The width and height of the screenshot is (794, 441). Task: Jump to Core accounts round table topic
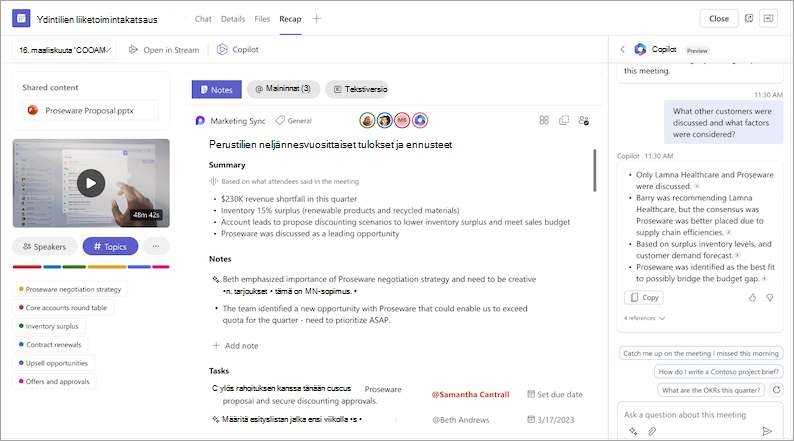point(63,307)
